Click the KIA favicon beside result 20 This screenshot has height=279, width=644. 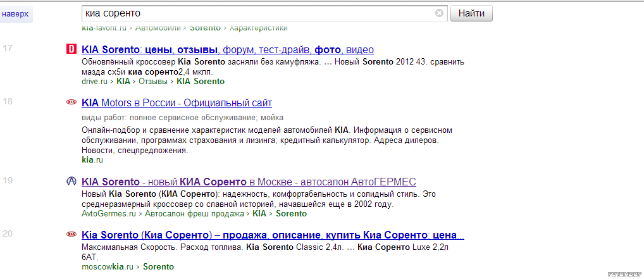[71, 234]
